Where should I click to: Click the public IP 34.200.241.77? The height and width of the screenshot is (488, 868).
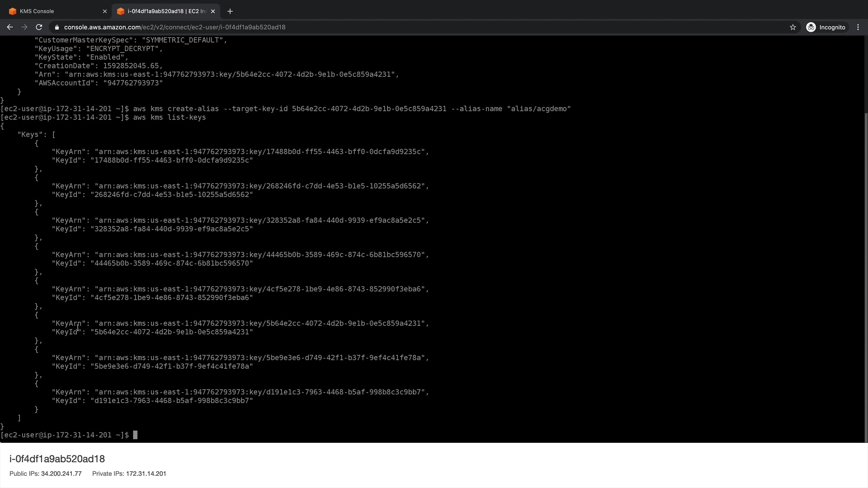61,474
